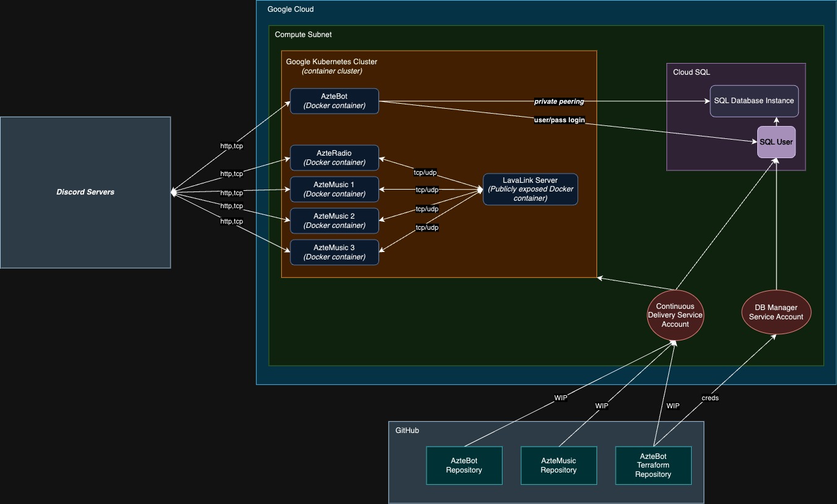The height and width of the screenshot is (504, 837).
Task: Select WIP label on Terraform Repository arrow
Action: pyautogui.click(x=673, y=406)
